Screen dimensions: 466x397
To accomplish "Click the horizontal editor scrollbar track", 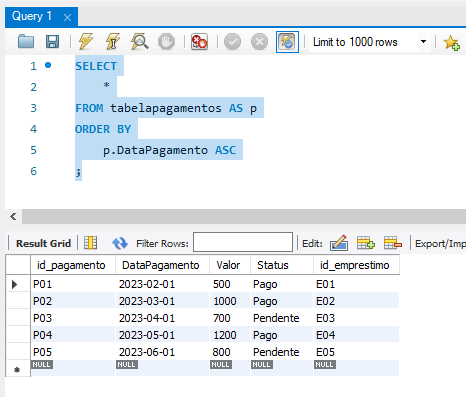I will pos(244,217).
